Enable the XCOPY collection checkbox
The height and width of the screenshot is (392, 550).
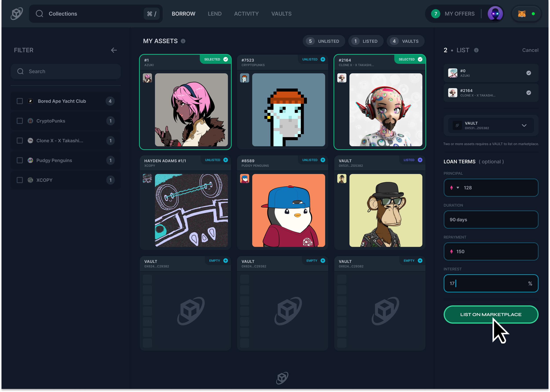point(20,180)
